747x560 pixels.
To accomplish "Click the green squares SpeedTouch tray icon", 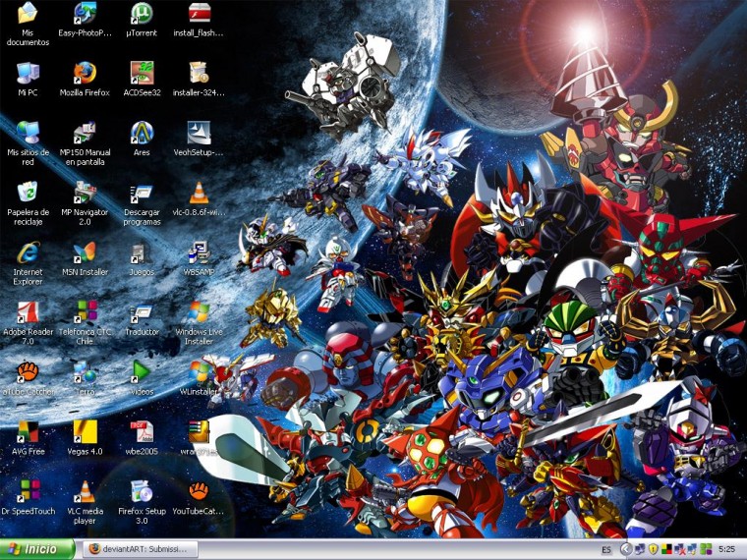I will 706,549.
